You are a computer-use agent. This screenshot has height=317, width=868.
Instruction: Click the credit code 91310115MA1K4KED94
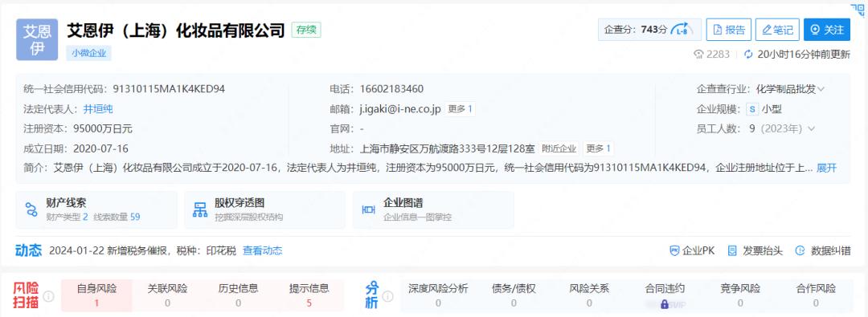click(169, 89)
